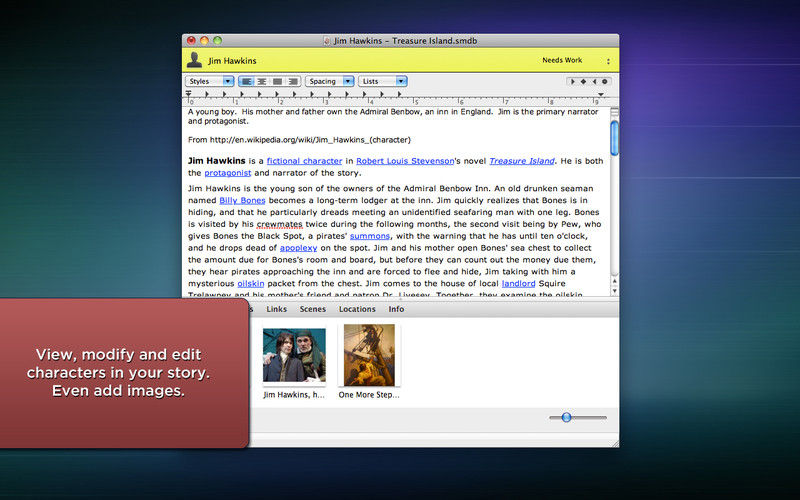The height and width of the screenshot is (500, 800).
Task: Click the text area vertical scrollbar thumb
Action: [x=614, y=138]
